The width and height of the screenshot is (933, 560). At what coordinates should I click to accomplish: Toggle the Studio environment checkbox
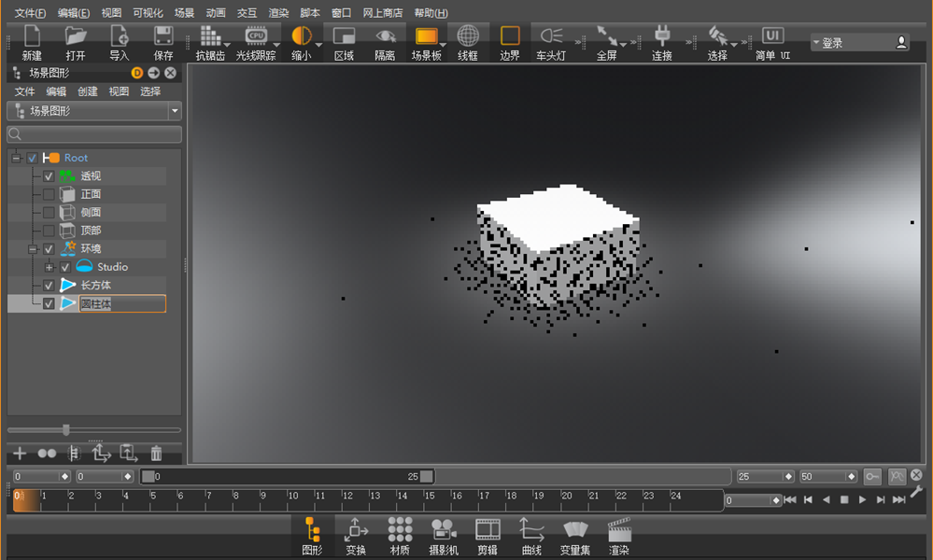(x=65, y=268)
